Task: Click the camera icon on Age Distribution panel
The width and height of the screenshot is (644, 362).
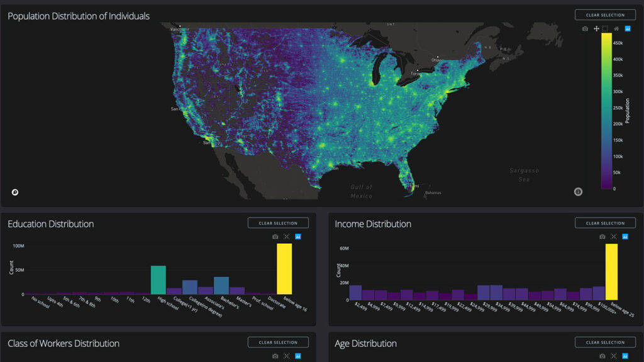Action: [x=602, y=356]
